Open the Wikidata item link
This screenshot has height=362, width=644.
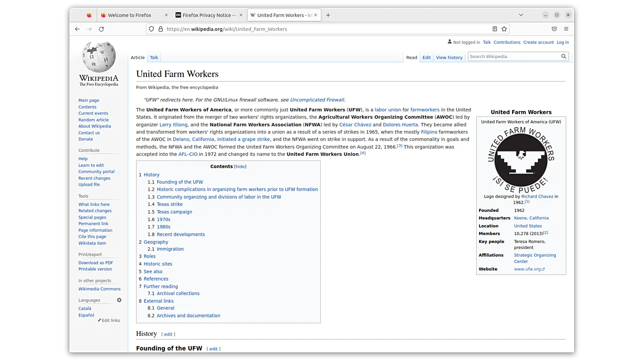tap(92, 243)
